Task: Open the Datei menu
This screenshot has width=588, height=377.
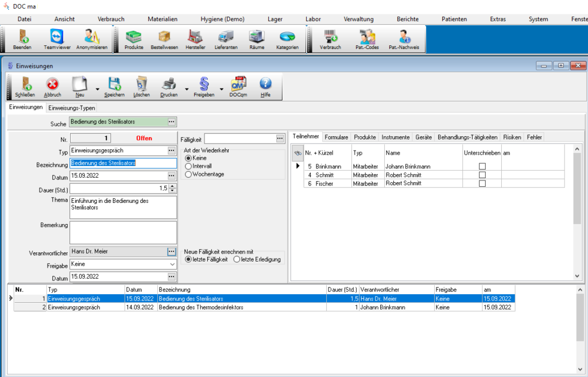Action: coord(24,19)
